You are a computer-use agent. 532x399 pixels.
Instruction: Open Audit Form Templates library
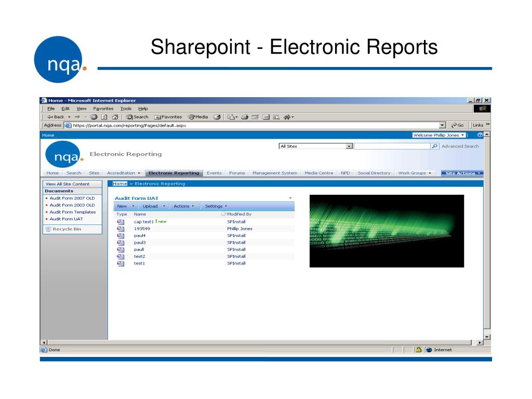[x=73, y=212]
